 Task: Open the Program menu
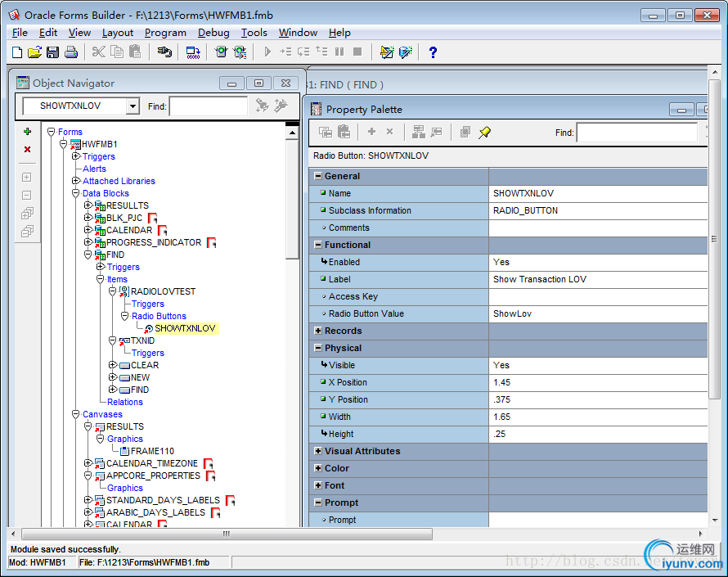click(165, 33)
